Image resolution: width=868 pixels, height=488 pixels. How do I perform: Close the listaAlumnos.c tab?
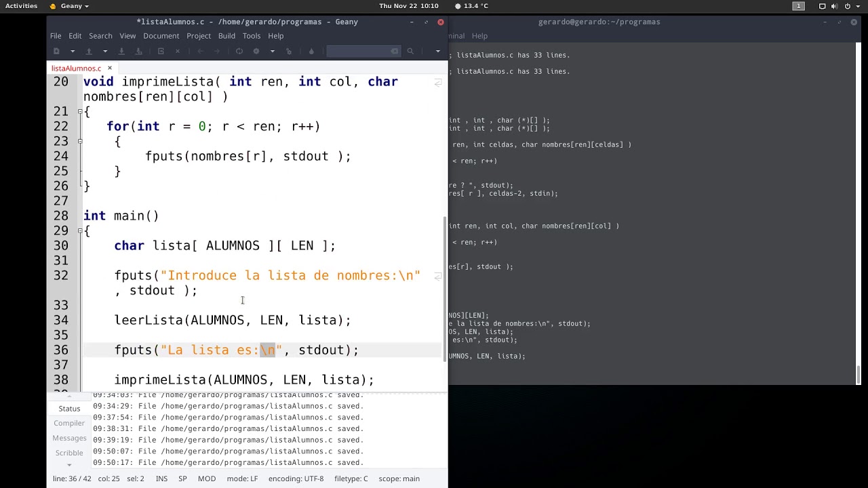109,68
